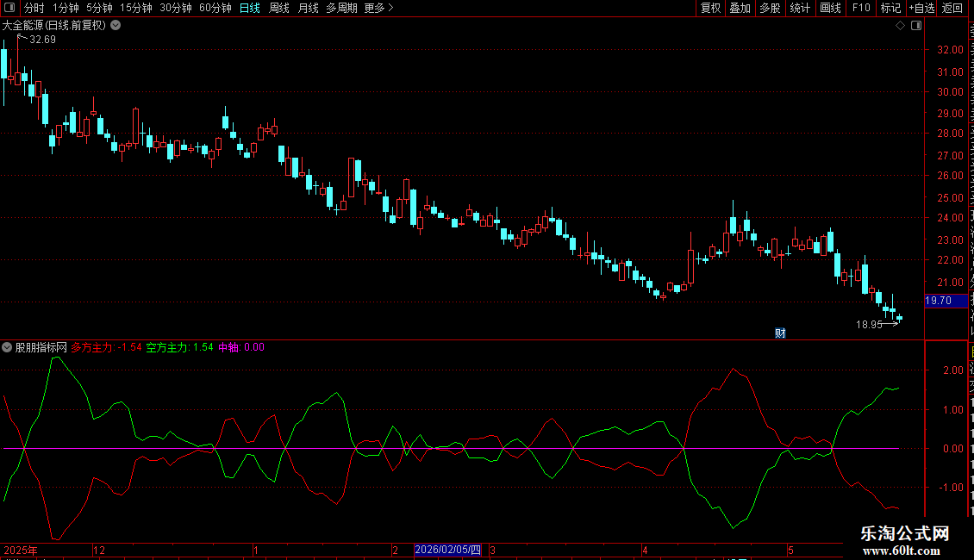The width and height of the screenshot is (974, 560).
Task: Open 多周期 multi-period view
Action: 341,8
